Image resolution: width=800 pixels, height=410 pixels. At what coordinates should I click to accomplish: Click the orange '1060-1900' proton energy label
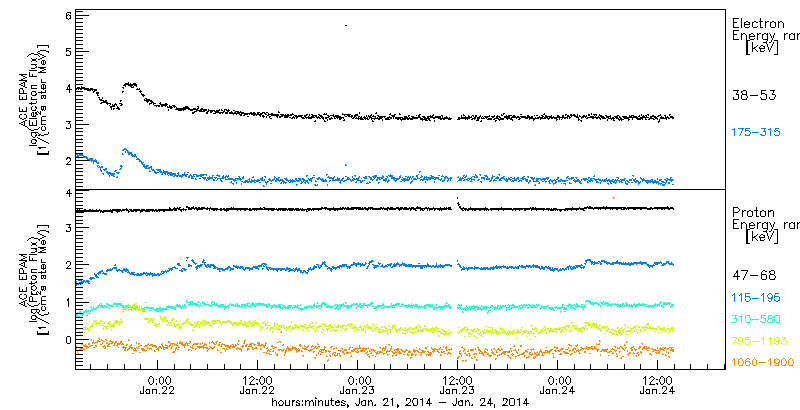(763, 362)
